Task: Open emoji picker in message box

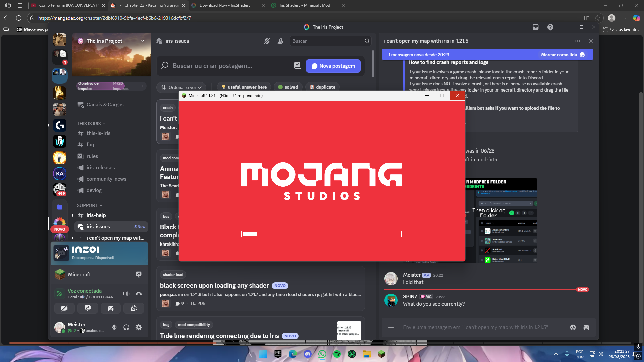Action: pyautogui.click(x=573, y=327)
